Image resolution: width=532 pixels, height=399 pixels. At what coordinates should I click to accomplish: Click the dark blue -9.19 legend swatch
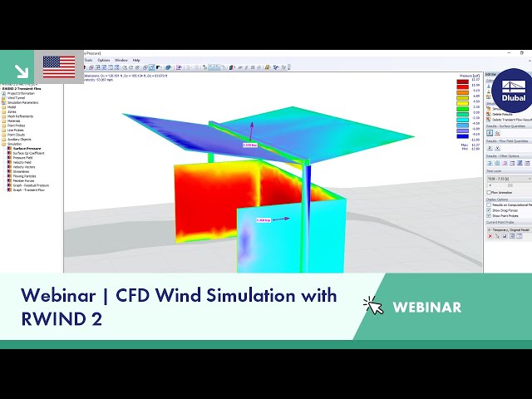click(462, 136)
